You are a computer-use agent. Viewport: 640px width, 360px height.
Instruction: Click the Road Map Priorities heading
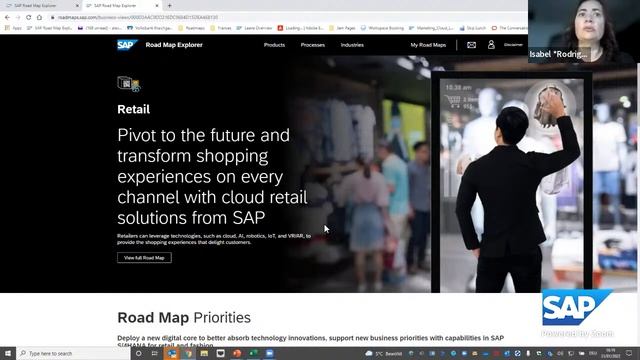point(184,318)
